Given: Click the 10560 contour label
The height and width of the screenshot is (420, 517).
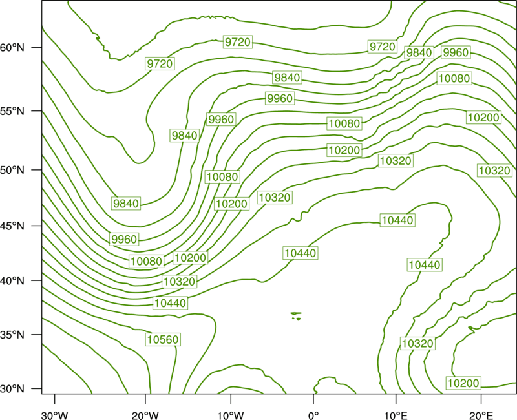Looking at the screenshot, I should pos(163,339).
